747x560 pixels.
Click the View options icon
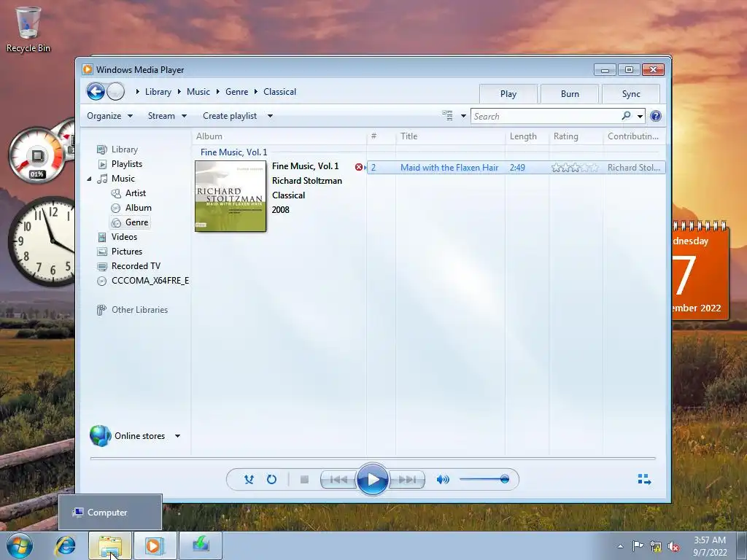tap(447, 116)
